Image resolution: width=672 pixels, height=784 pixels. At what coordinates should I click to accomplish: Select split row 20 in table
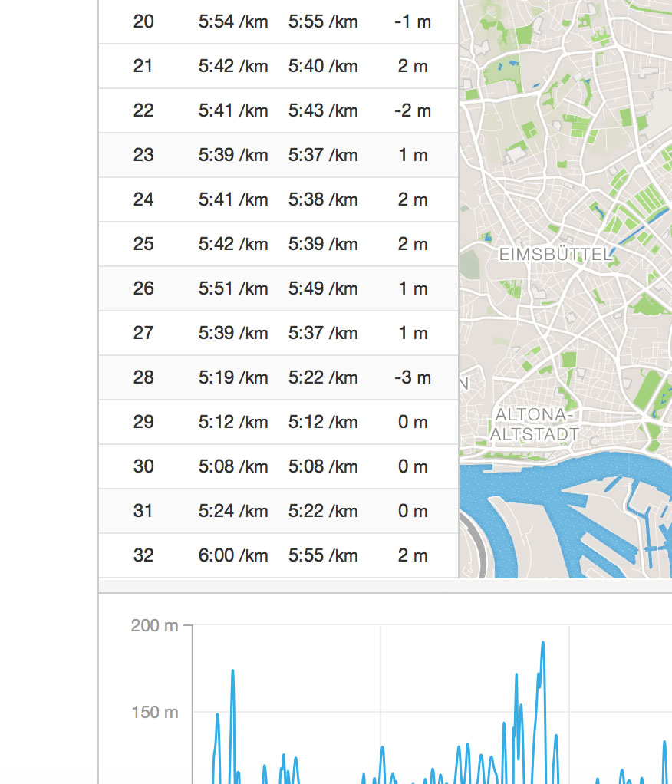point(278,21)
